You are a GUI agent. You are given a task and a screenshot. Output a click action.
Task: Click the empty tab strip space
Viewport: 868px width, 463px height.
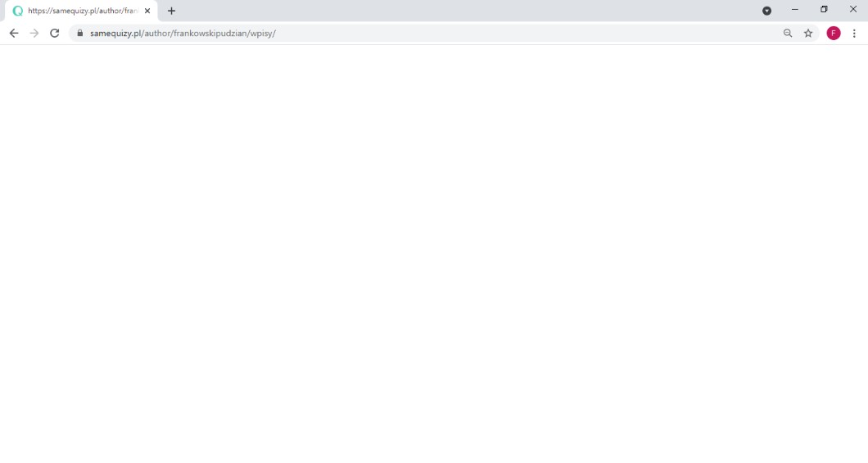[467, 11]
